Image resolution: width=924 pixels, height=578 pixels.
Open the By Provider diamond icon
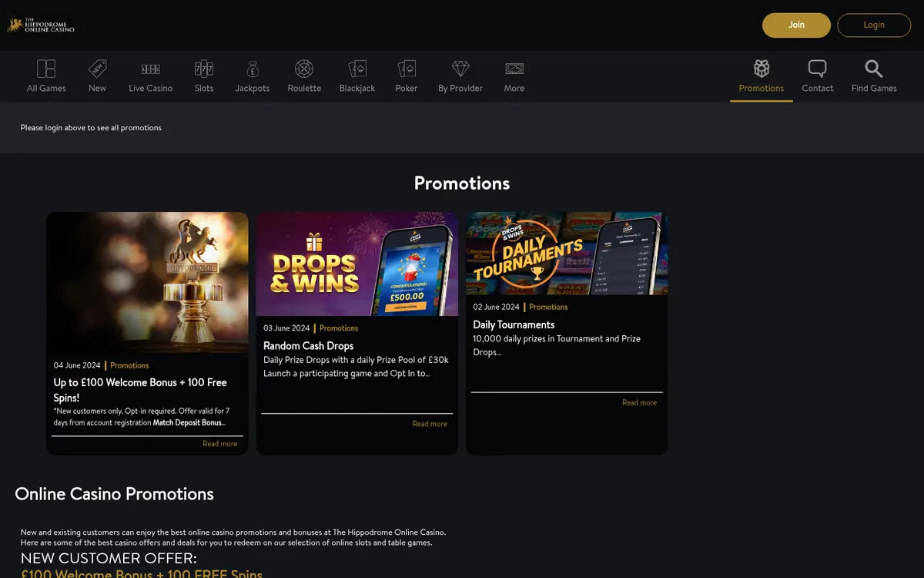(460, 69)
